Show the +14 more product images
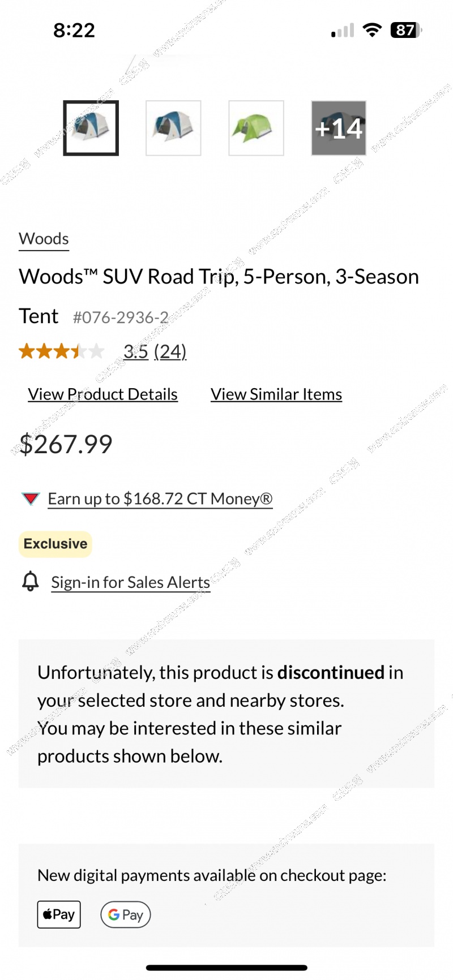 (x=339, y=128)
